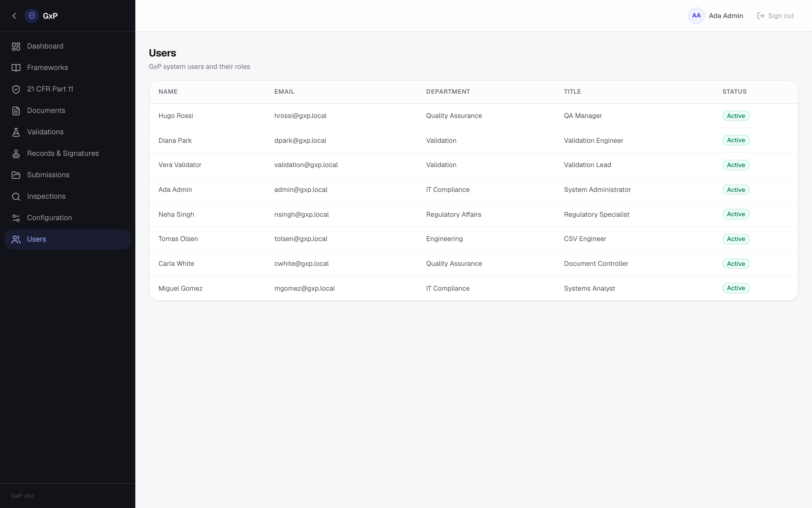Click the Documents file icon
The image size is (812, 508).
[16, 111]
